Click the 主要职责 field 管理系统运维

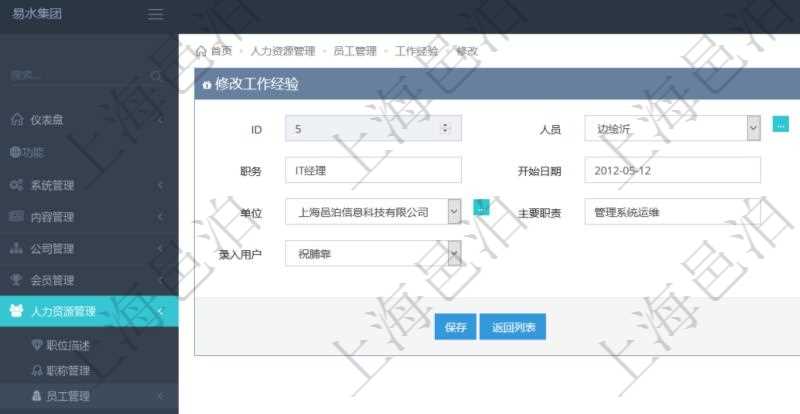click(672, 211)
